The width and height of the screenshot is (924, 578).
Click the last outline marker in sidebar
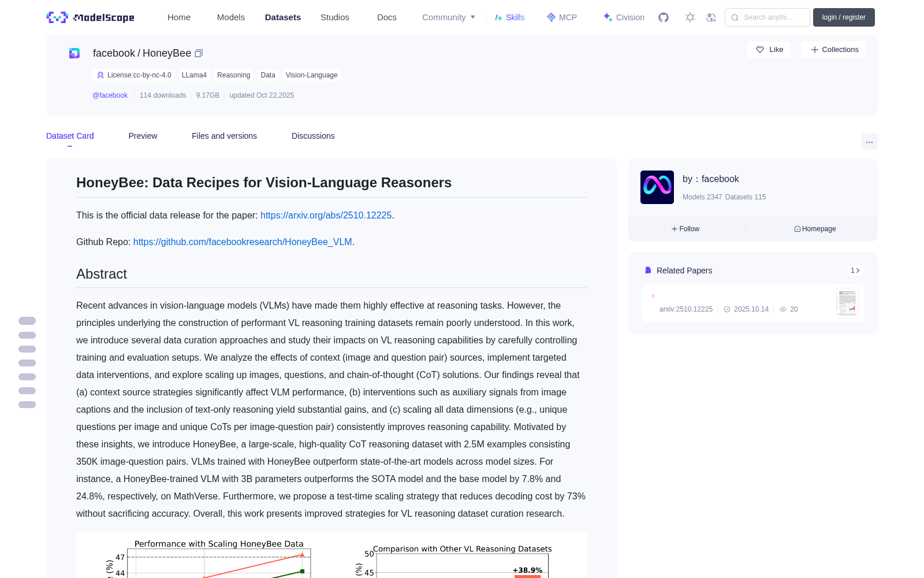tap(27, 405)
